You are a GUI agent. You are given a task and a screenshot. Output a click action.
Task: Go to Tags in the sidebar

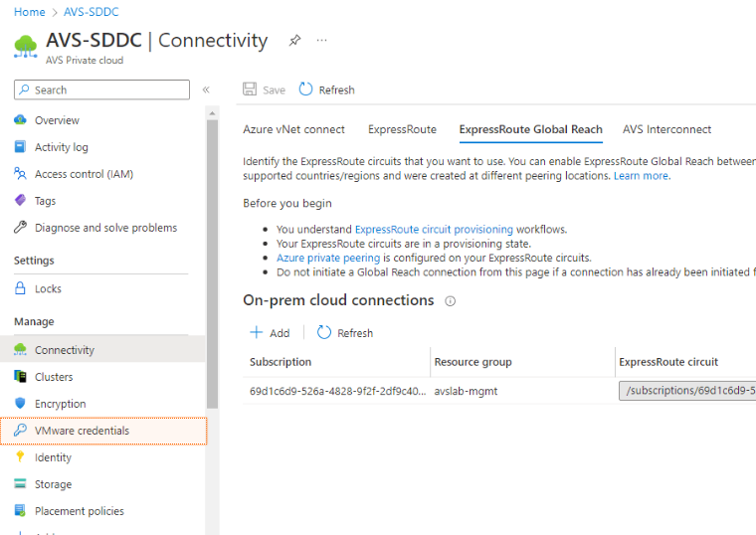[45, 201]
